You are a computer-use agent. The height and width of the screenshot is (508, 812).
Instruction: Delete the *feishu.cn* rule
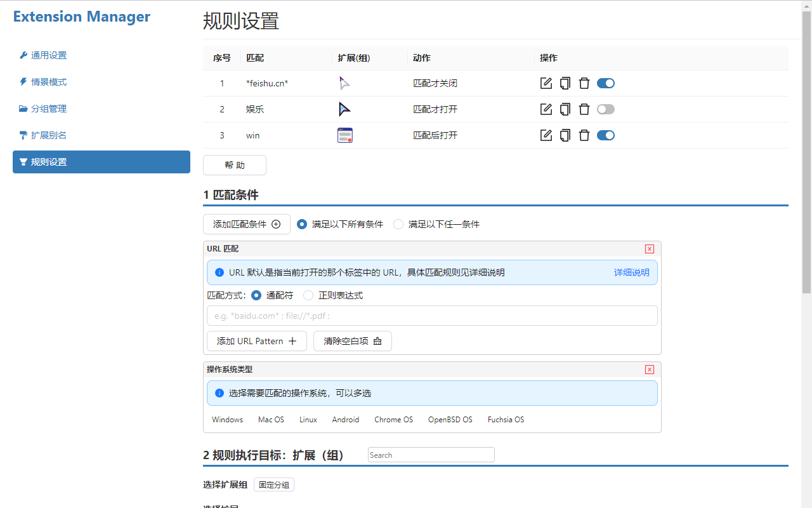(x=584, y=83)
